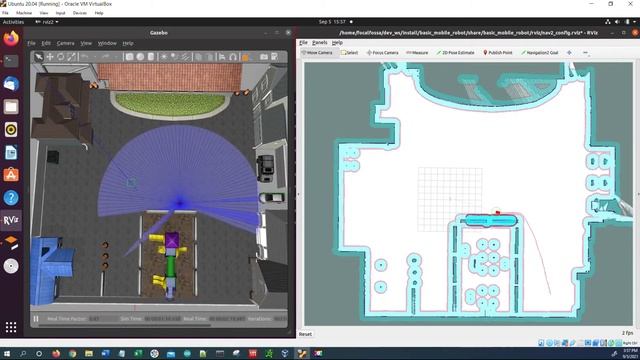This screenshot has height=360, width=640.
Task: Insert a sphere shape in Gazebo
Action: point(140,57)
